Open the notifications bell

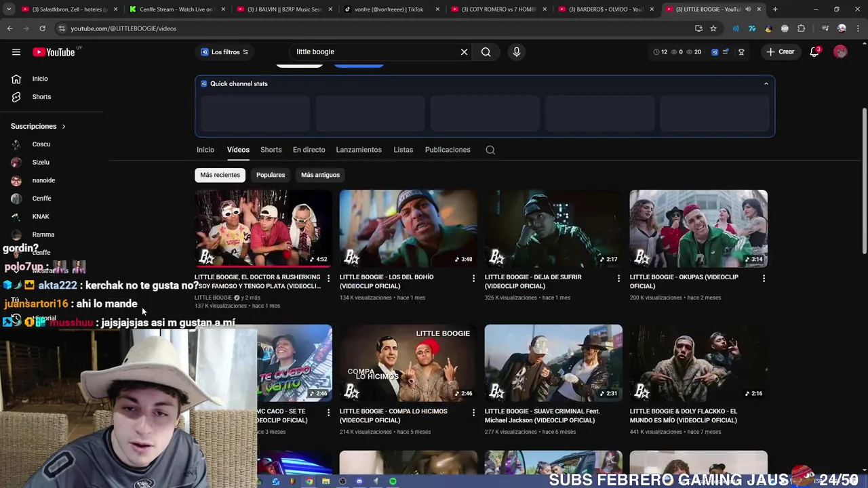pyautogui.click(x=814, y=52)
